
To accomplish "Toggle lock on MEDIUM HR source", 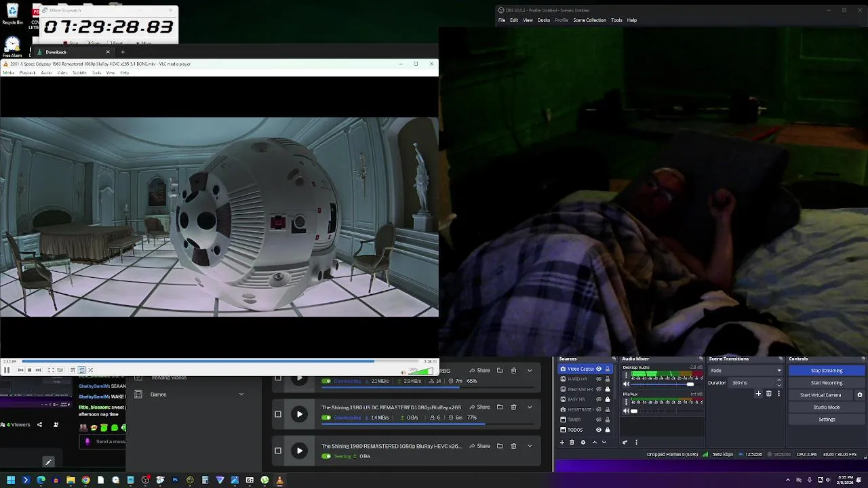I will [608, 389].
